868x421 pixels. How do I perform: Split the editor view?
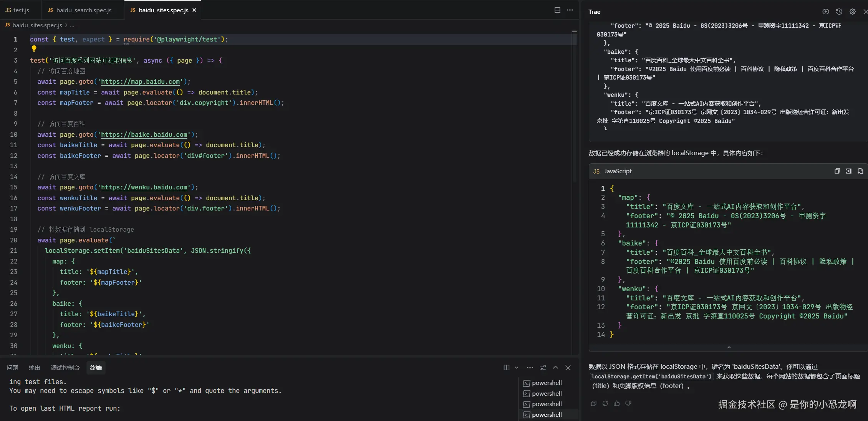click(557, 10)
